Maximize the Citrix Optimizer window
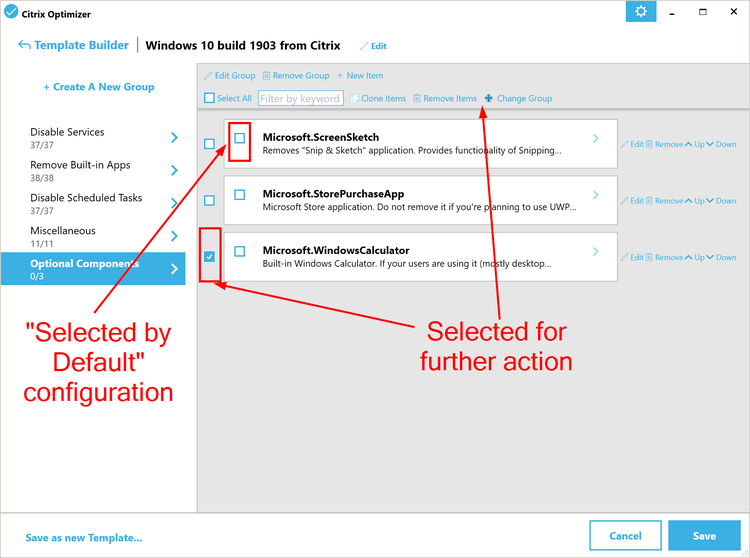The image size is (750, 558). (703, 12)
